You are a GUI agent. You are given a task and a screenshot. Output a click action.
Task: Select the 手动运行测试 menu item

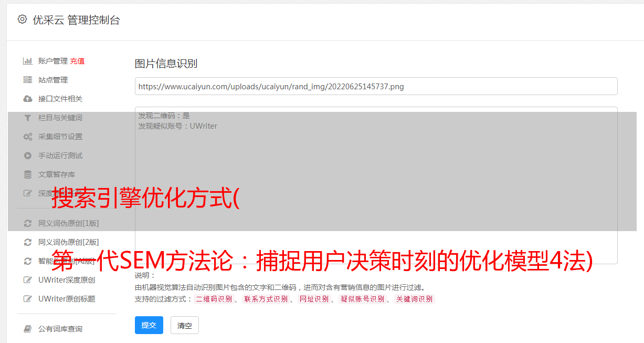tap(60, 155)
